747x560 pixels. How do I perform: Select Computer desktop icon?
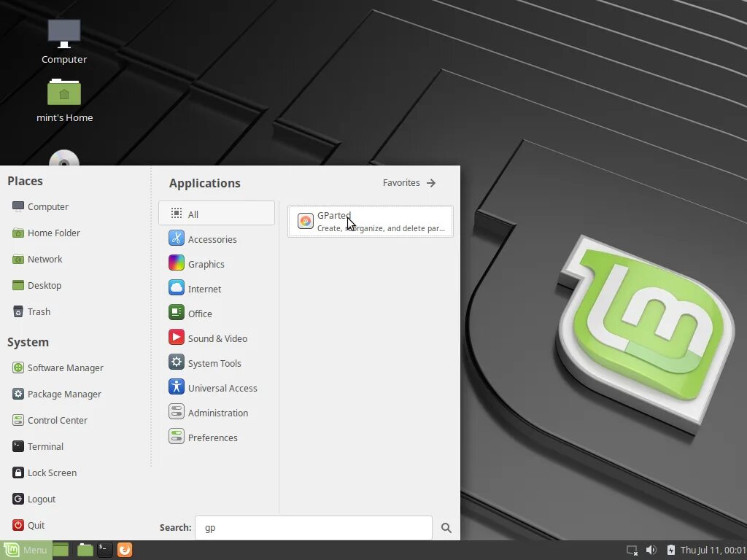coord(64,42)
